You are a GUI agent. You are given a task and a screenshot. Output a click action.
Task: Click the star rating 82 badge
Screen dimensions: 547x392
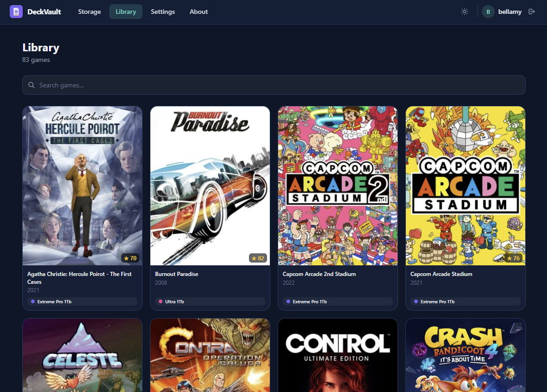(257, 258)
